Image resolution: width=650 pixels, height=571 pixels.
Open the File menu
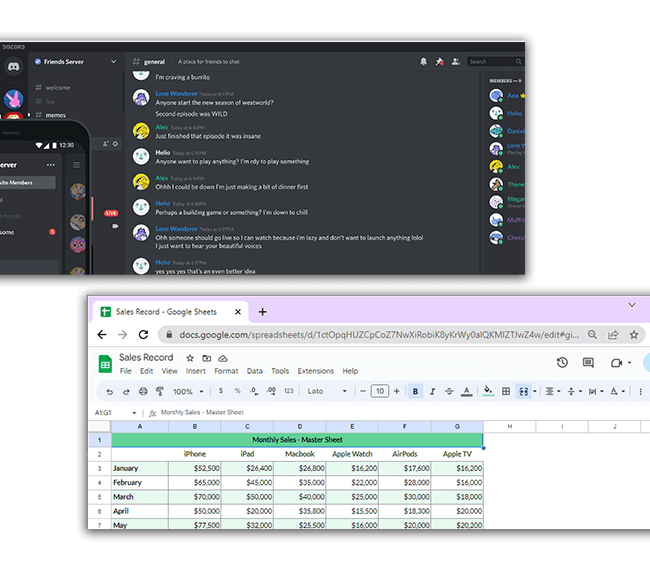pyautogui.click(x=126, y=371)
